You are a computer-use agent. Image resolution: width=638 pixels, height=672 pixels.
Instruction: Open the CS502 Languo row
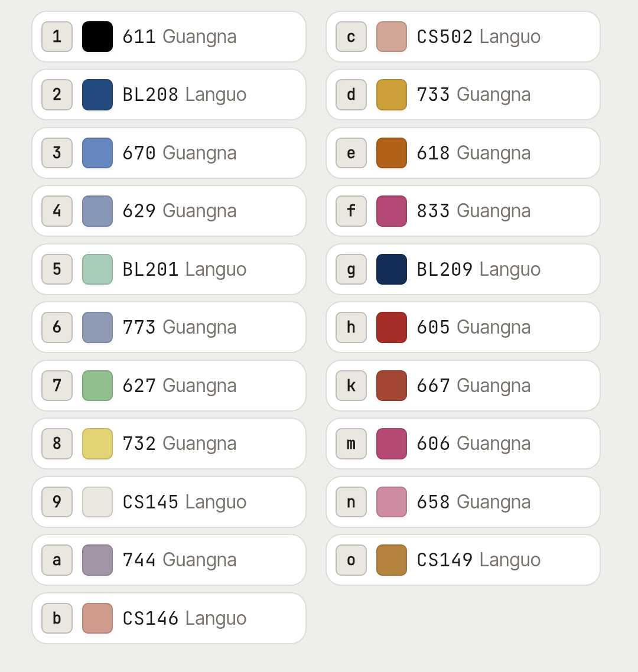point(463,37)
